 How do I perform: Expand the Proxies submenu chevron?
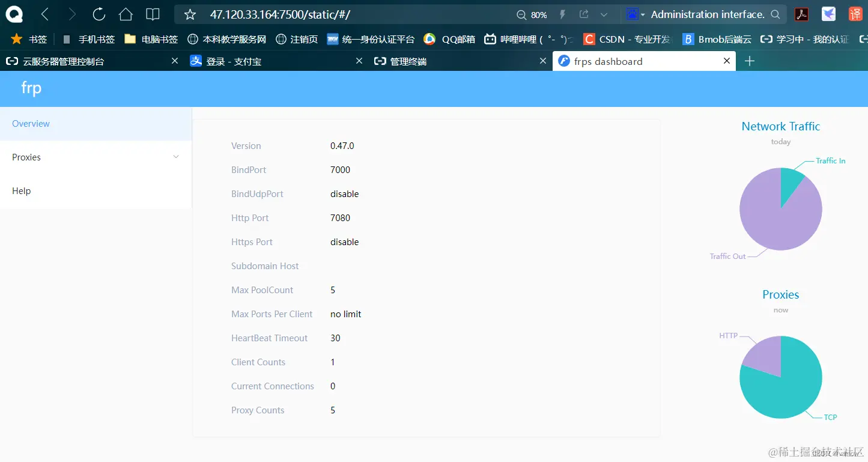coord(176,157)
